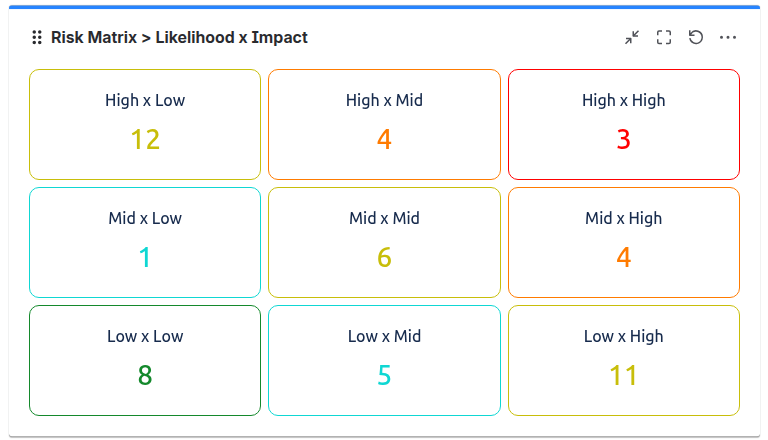This screenshot has width=768, height=440.
Task: Click the yellow number 12 count
Action: click(145, 140)
